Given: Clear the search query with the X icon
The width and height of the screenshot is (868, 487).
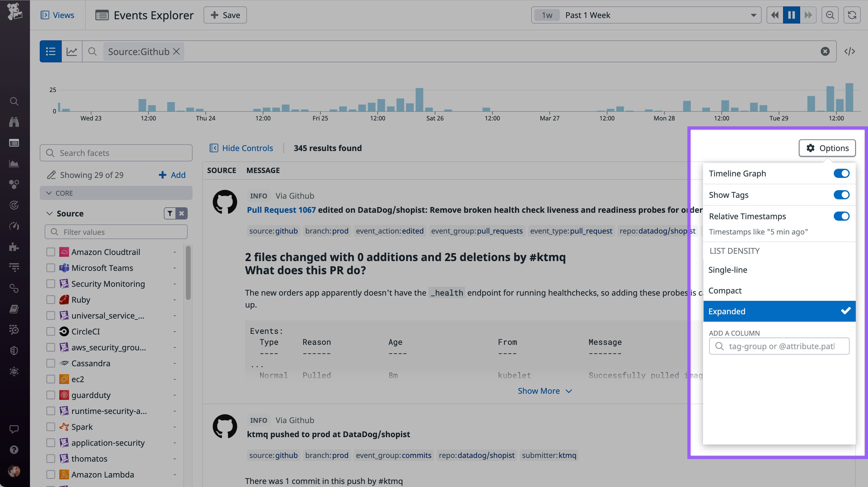Looking at the screenshot, I should [825, 51].
